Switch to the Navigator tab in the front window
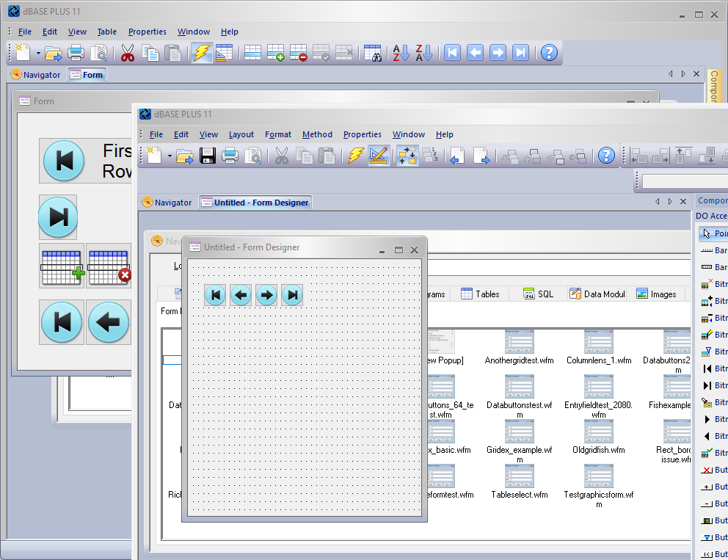The height and width of the screenshot is (560, 728). pos(167,203)
